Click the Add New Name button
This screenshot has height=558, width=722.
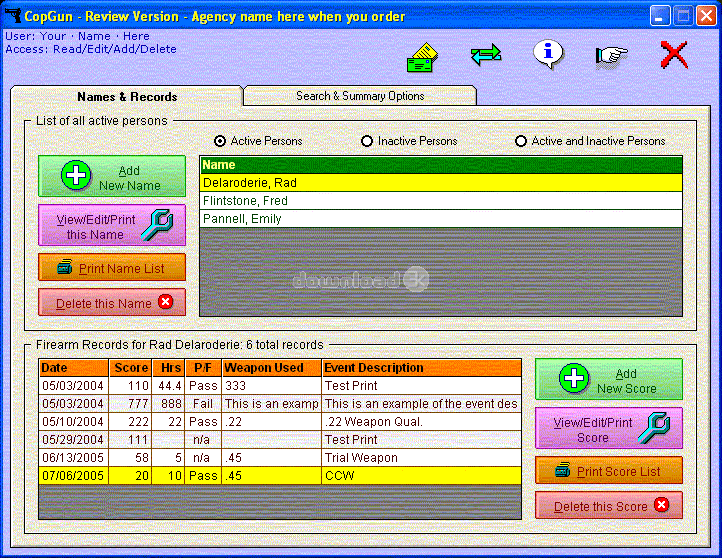point(112,176)
